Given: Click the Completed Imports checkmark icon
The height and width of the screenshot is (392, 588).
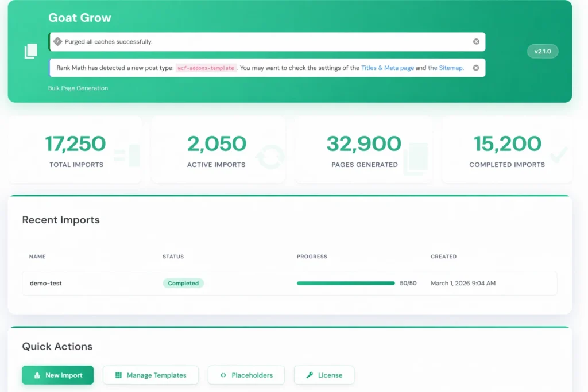Looking at the screenshot, I should point(558,154).
